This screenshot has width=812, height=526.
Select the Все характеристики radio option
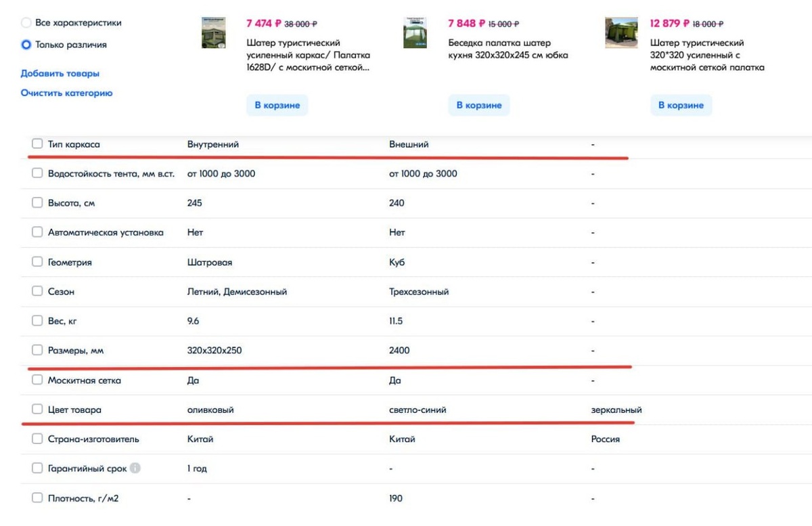pyautogui.click(x=26, y=23)
